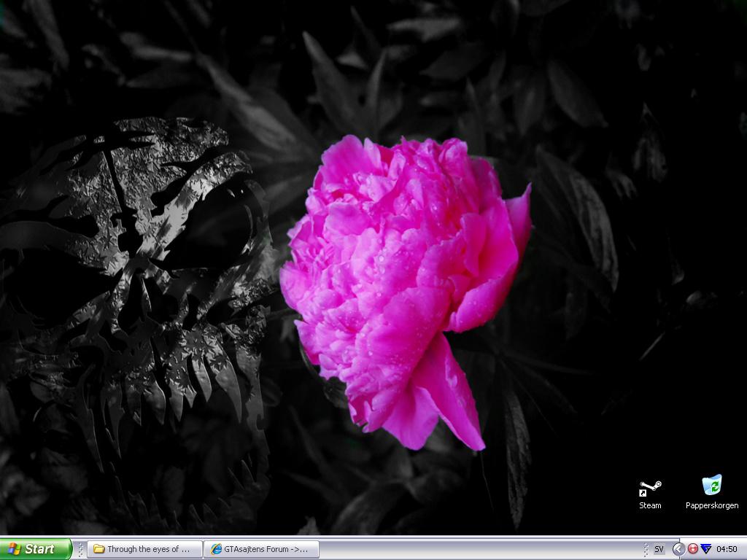Open the Start menu
The height and width of the screenshot is (560, 747).
(x=36, y=549)
